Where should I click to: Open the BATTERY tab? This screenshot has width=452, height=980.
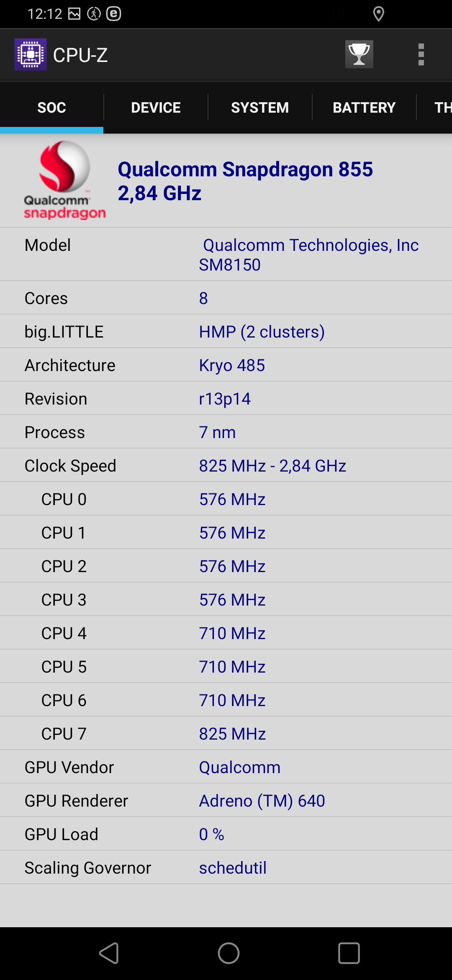point(364,108)
